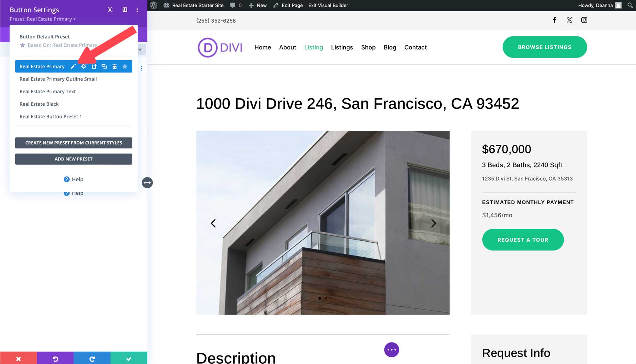Click Exit Visual Builder in the admin bar

pyautogui.click(x=328, y=5)
